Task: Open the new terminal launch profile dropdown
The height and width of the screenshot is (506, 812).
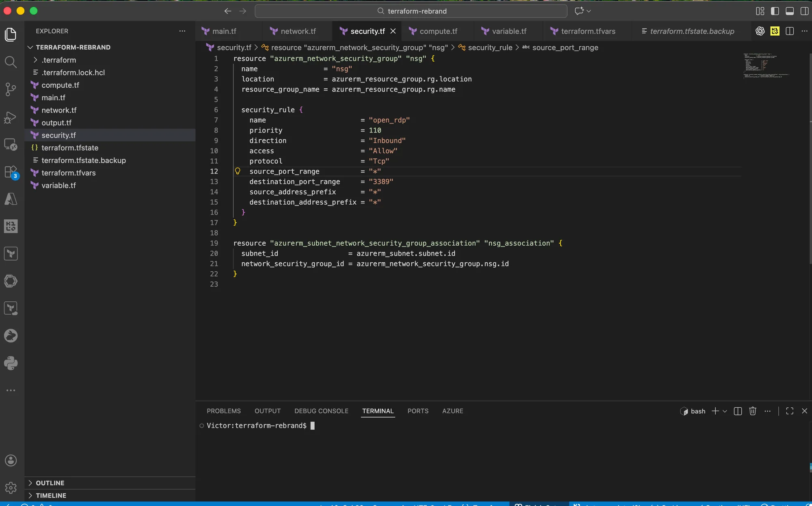Action: pyautogui.click(x=725, y=411)
